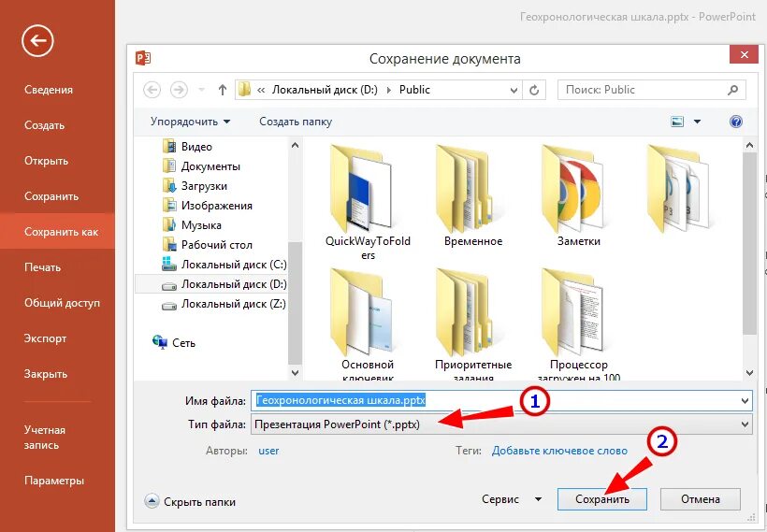Open the QuickWayToFolders folder
The width and height of the screenshot is (767, 532).
click(368, 203)
